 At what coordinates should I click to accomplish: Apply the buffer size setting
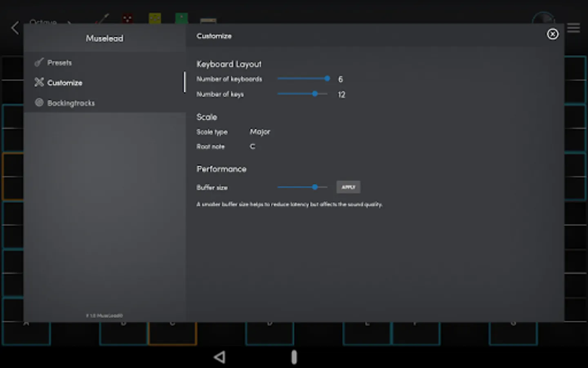point(348,187)
